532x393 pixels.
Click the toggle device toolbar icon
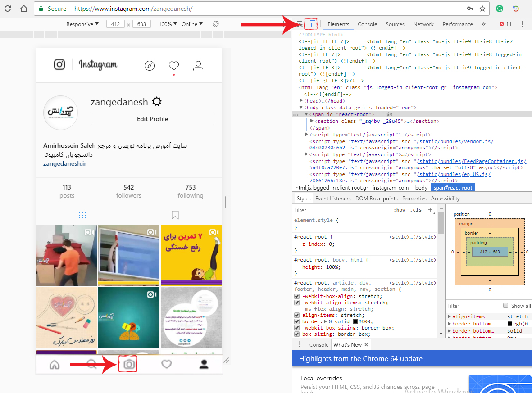tap(311, 24)
